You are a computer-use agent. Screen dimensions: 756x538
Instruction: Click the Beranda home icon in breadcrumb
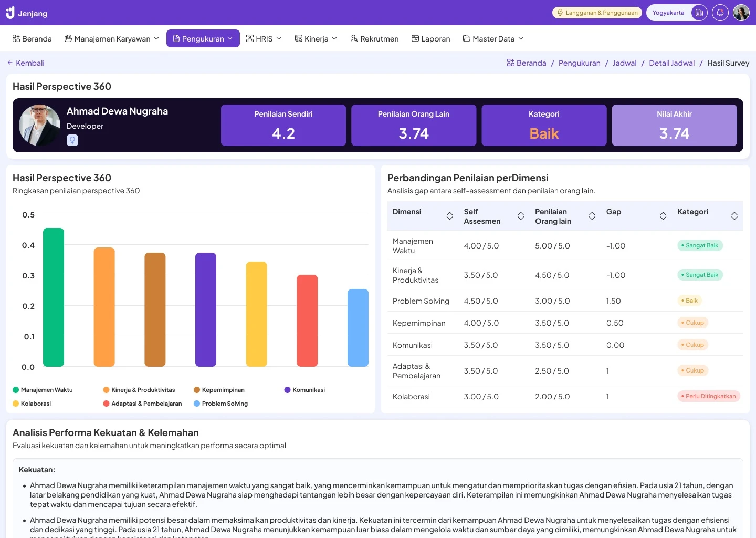(x=511, y=63)
